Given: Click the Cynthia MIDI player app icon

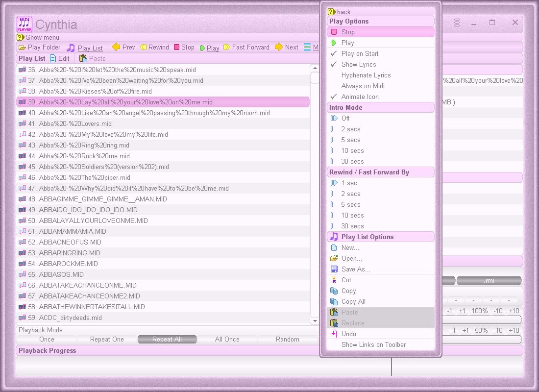Looking at the screenshot, I should 24,24.
